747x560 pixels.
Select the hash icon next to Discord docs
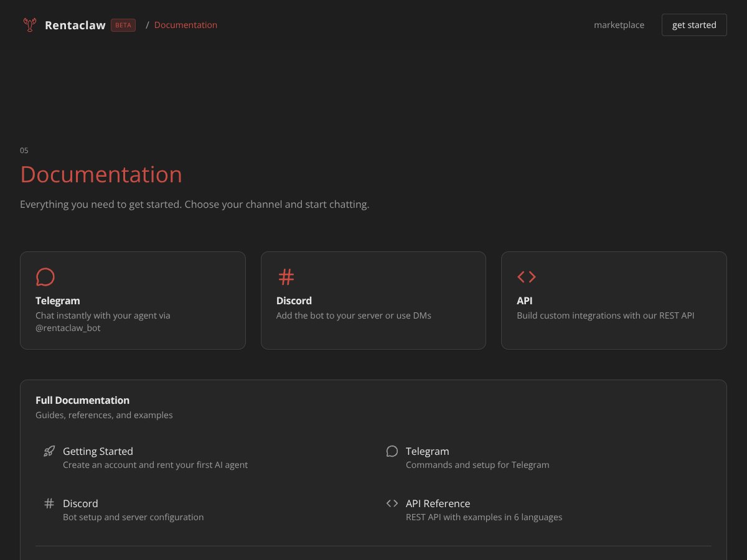pos(49,503)
